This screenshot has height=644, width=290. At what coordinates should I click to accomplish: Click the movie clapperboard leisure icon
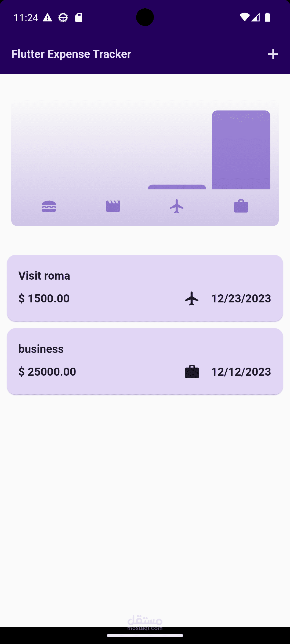click(113, 206)
